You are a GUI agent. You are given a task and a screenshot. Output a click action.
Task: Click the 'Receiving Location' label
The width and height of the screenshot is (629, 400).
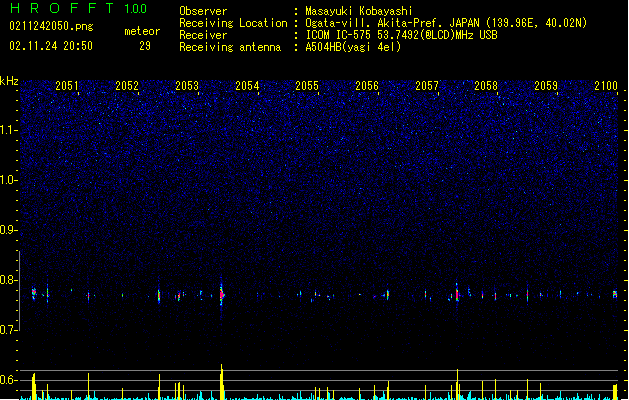233,23
